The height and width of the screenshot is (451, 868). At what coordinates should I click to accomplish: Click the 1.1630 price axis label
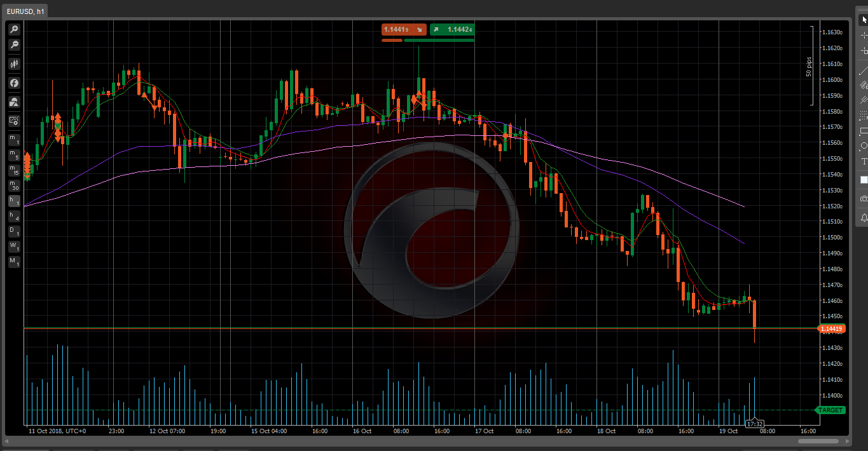(832, 32)
